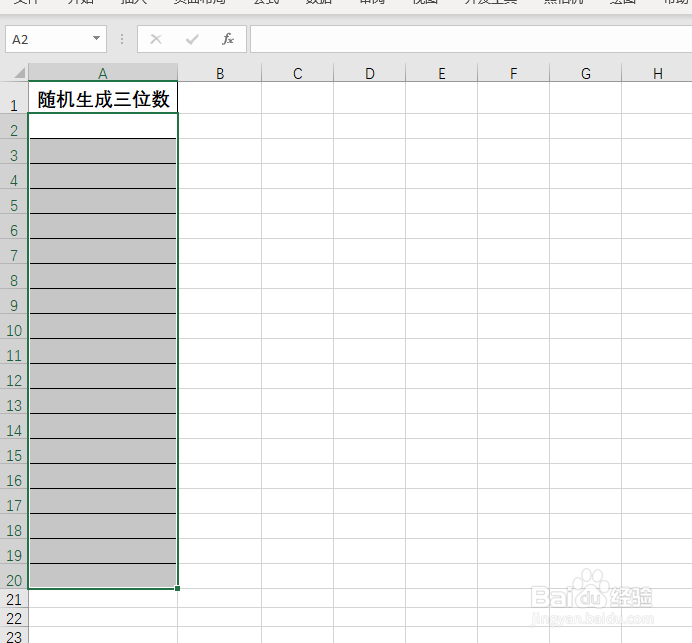Select row 21 header
Viewport: 692px width, 643px height.
(14, 598)
